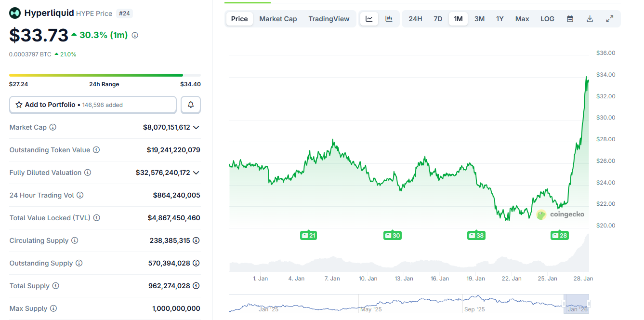This screenshot has width=644, height=320.
Task: Select the line chart view icon
Action: (369, 18)
